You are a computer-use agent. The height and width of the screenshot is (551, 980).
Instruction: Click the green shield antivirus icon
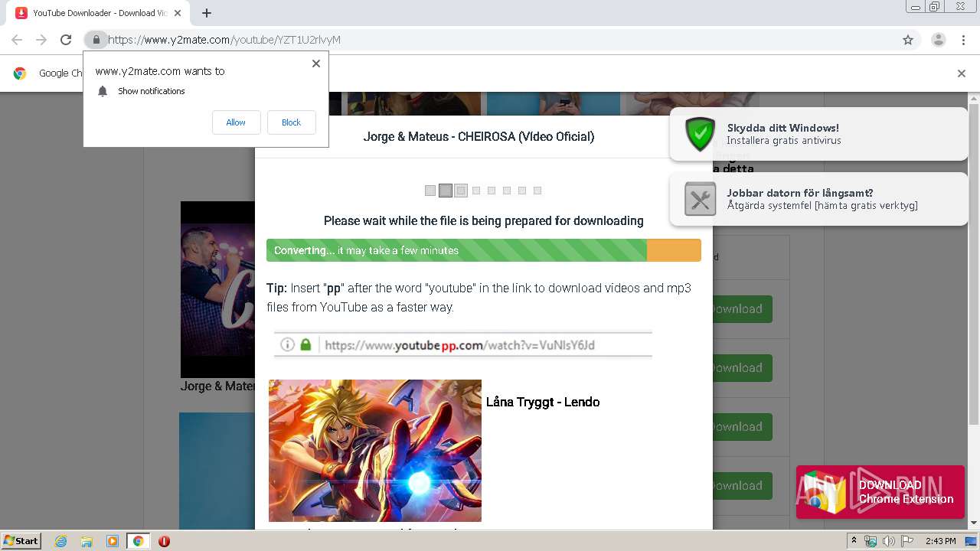pos(700,134)
